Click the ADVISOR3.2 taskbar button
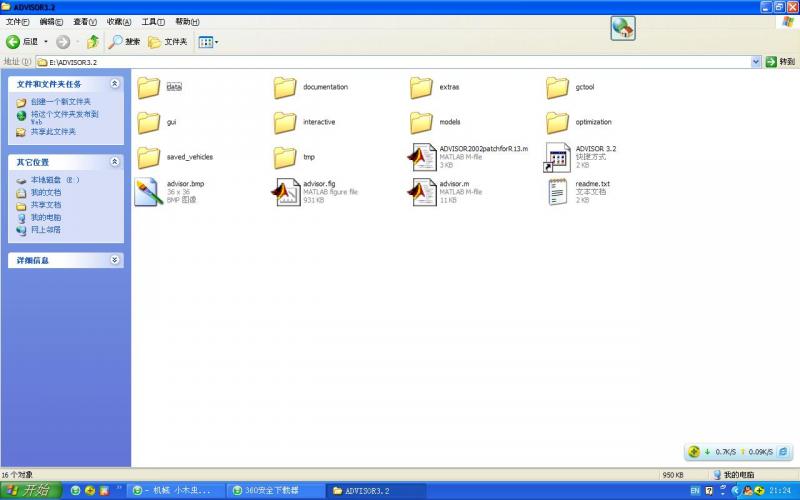Viewport: 800px width, 500px height. point(376,491)
